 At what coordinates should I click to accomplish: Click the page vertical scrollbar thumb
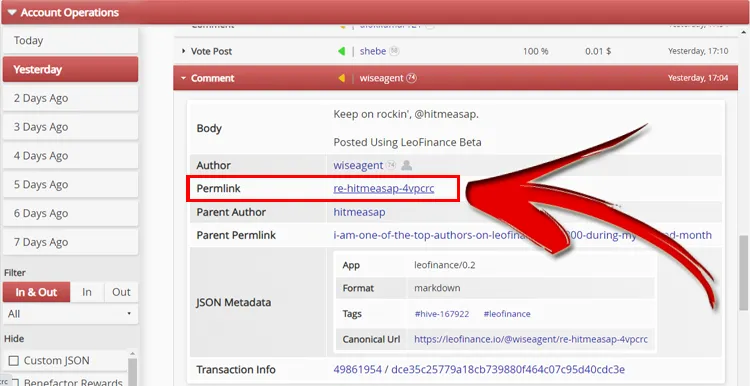point(743,273)
